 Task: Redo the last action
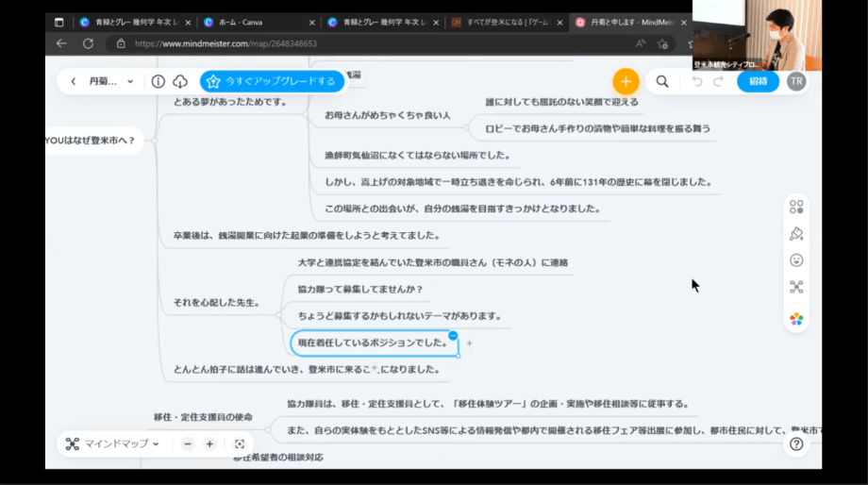(718, 81)
